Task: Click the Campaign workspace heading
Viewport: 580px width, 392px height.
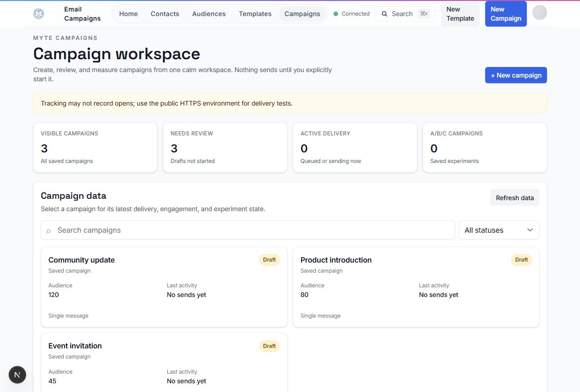Action: click(x=117, y=54)
